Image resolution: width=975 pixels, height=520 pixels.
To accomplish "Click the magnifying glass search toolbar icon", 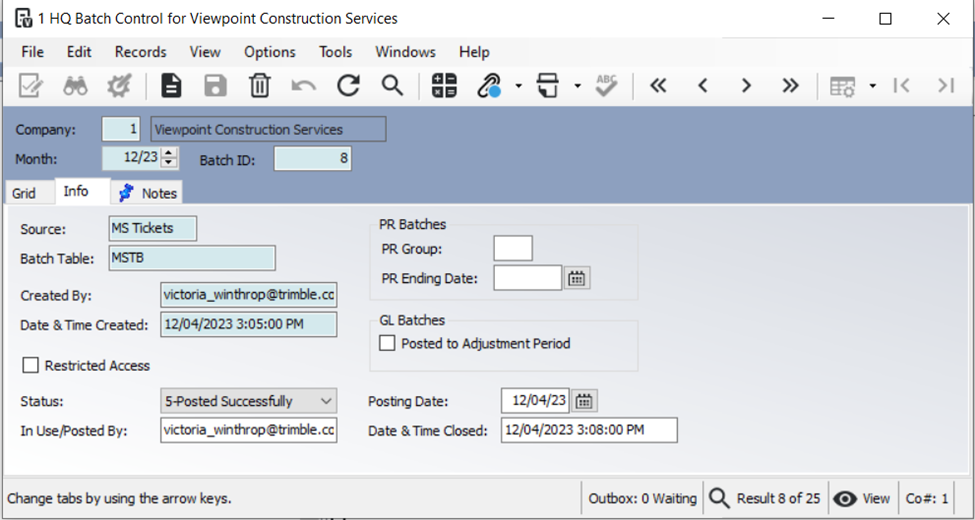I will coord(392,85).
